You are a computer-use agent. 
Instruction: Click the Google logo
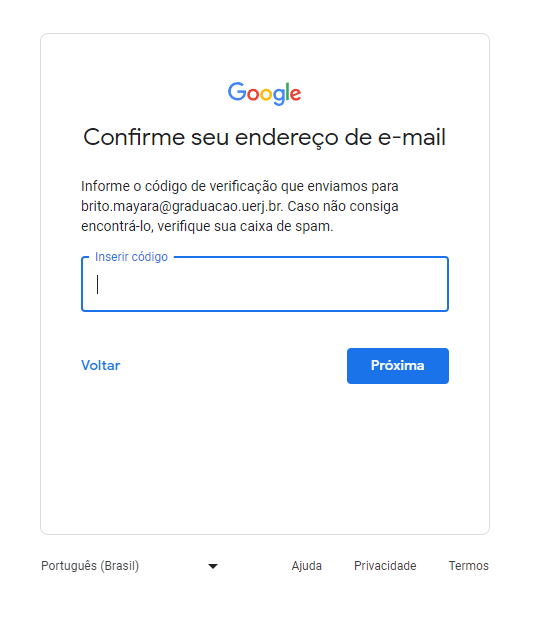tap(264, 93)
